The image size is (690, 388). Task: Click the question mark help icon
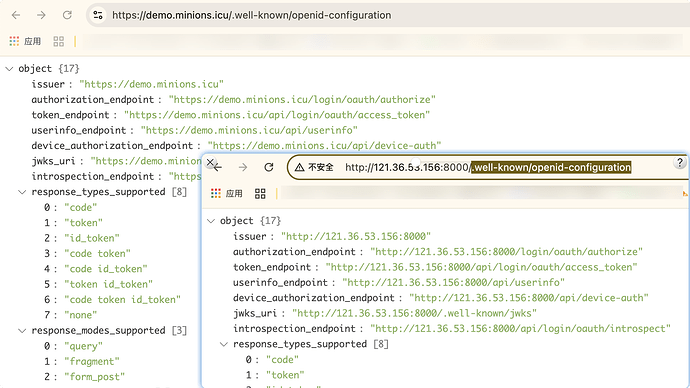pyautogui.click(x=680, y=162)
